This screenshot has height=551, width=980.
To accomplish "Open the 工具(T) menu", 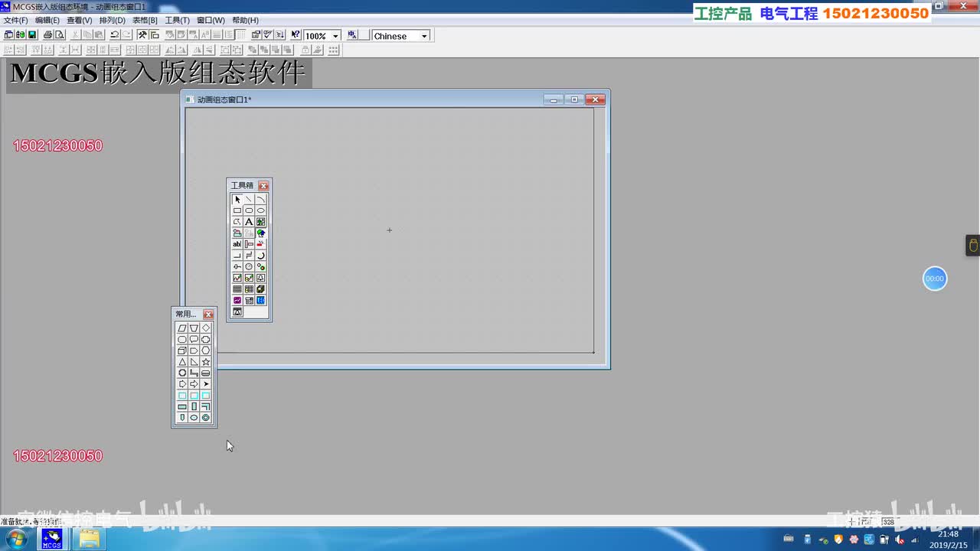I will 178,20.
